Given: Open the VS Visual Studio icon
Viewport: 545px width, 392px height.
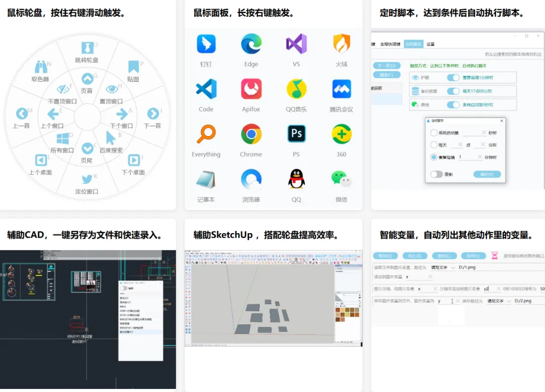Looking at the screenshot, I should pyautogui.click(x=297, y=44).
